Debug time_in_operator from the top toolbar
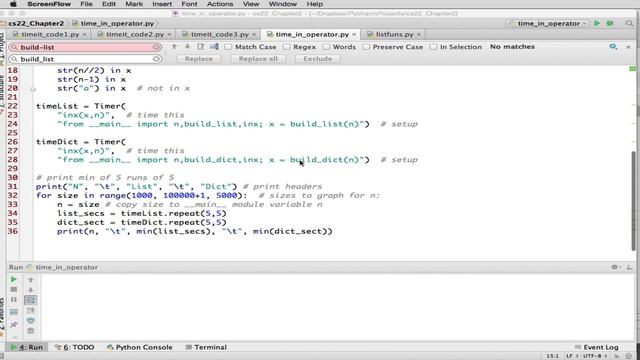The width and height of the screenshot is (640, 360). 610,23
